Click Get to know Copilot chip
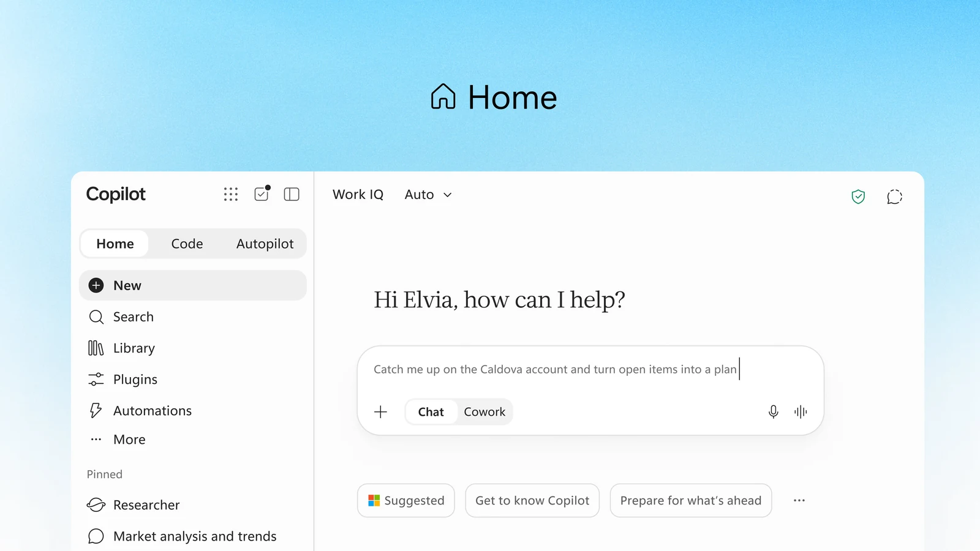The width and height of the screenshot is (980, 551). pyautogui.click(x=532, y=501)
